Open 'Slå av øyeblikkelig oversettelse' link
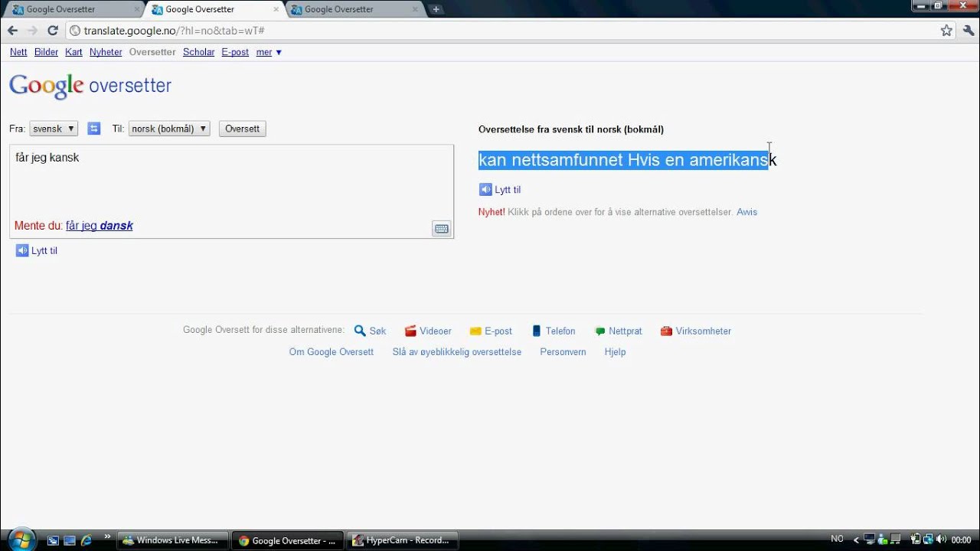 [457, 352]
